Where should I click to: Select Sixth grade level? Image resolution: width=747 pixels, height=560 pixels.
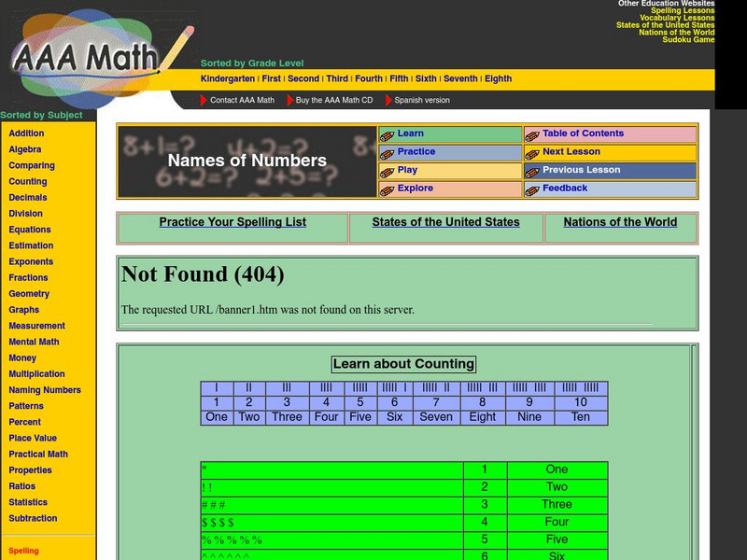point(426,78)
